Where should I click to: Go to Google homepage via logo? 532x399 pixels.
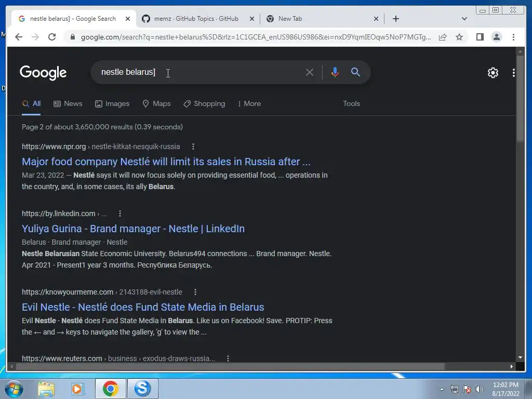(43, 73)
